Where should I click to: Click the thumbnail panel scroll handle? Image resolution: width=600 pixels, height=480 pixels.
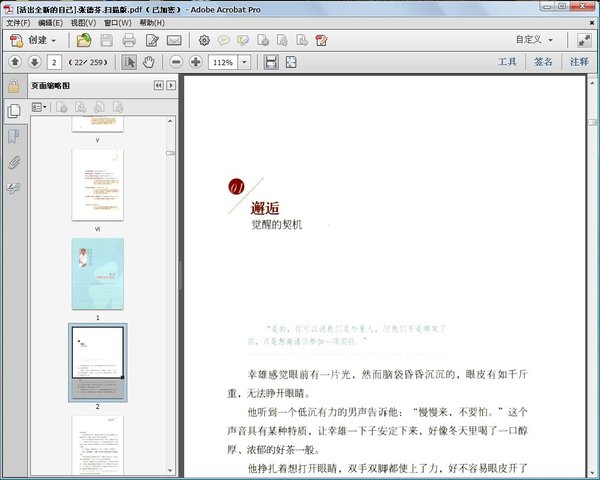coord(170,153)
